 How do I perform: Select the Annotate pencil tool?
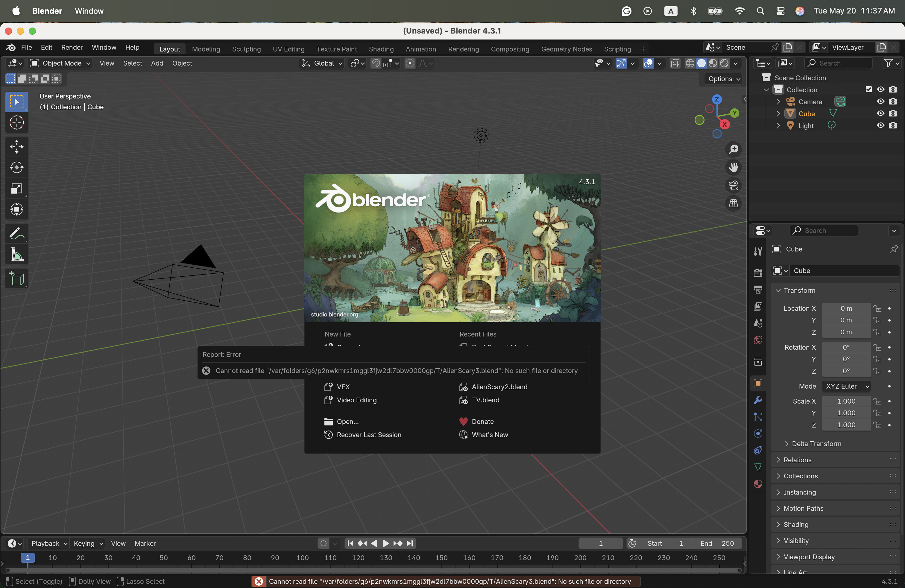click(x=17, y=233)
